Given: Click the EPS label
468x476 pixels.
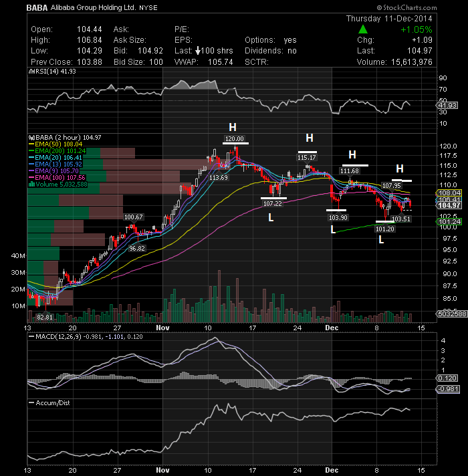Looking at the screenshot, I should (x=183, y=40).
